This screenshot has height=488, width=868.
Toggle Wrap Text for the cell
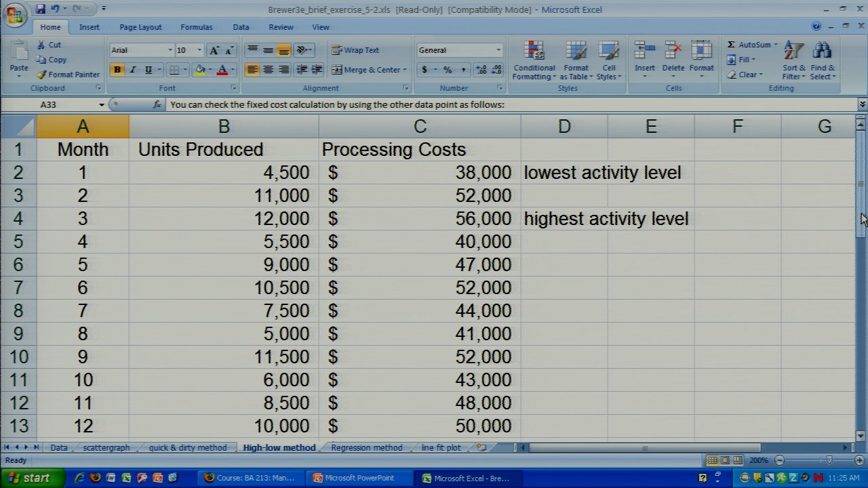355,50
